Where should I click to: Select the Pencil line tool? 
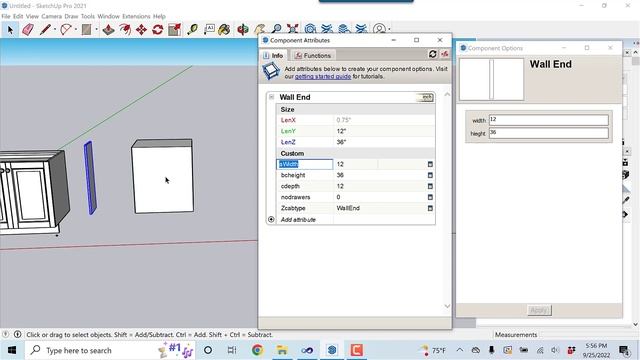coord(45,30)
